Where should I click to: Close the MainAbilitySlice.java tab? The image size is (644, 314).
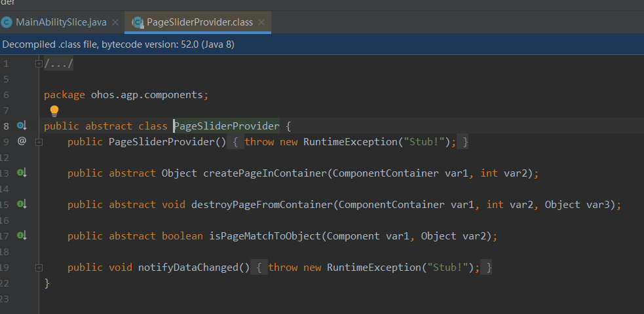115,22
